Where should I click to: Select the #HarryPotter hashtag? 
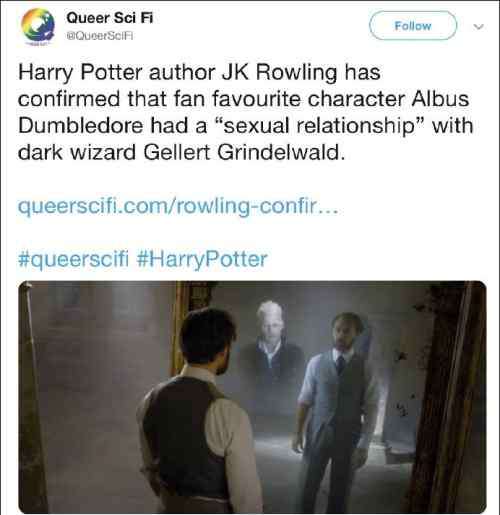[x=202, y=259]
